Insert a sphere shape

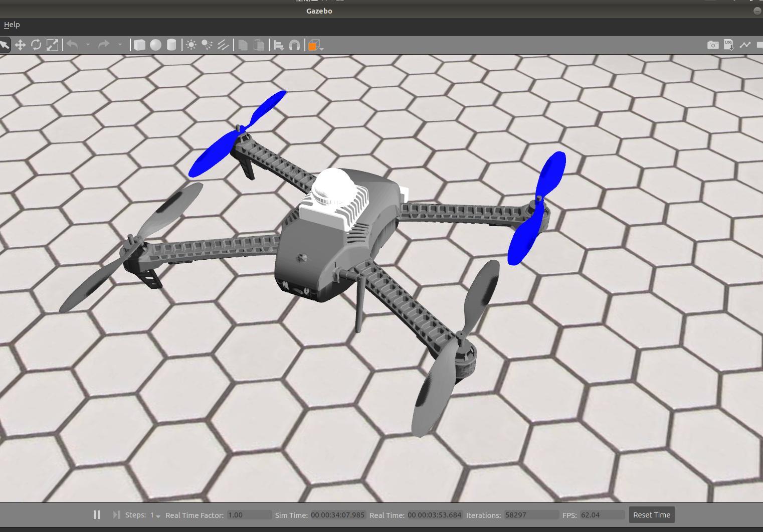(x=155, y=45)
